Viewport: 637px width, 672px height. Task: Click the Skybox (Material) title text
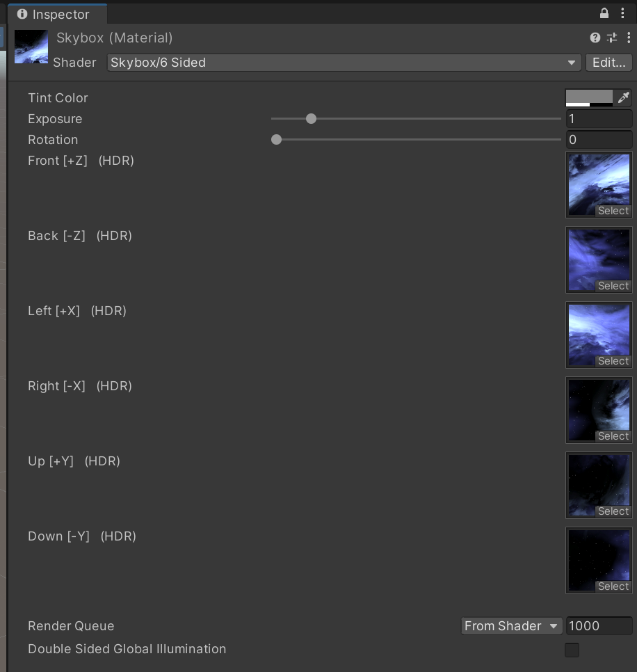[x=114, y=38]
